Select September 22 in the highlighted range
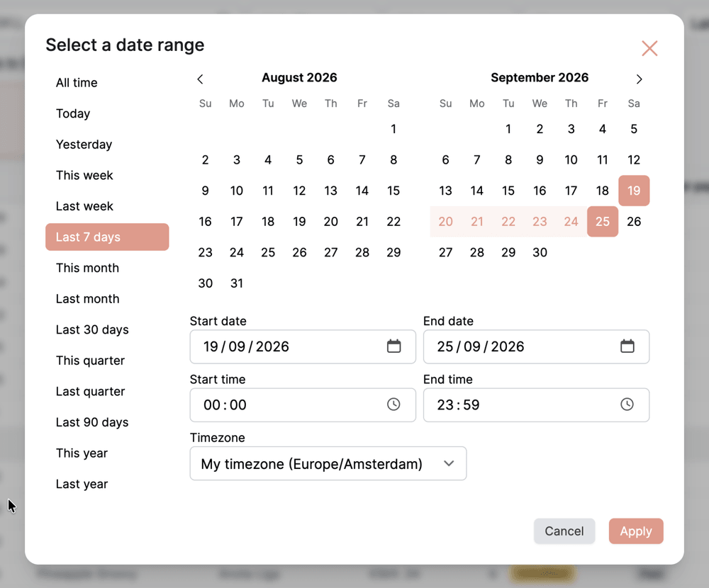Viewport: 709px width, 588px height. point(508,222)
